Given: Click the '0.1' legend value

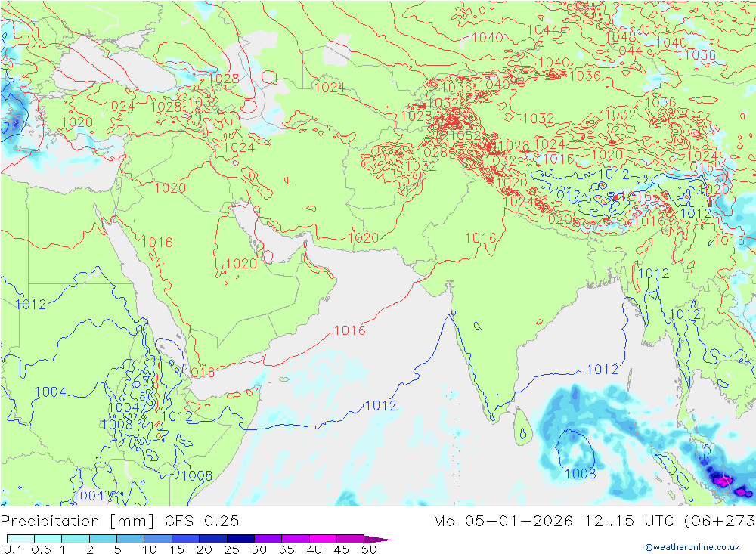Looking at the screenshot, I should pos(13,549).
